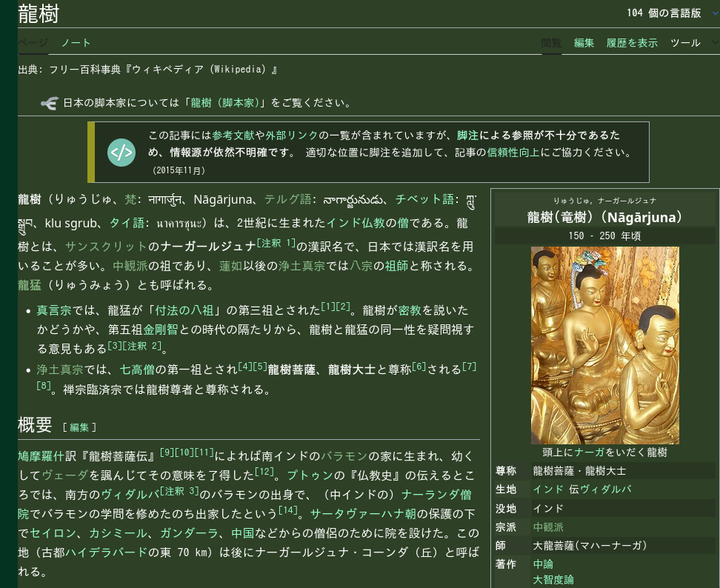This screenshot has height=588, width=720.
Task: Open the テルグ語 link
Action: (288, 198)
